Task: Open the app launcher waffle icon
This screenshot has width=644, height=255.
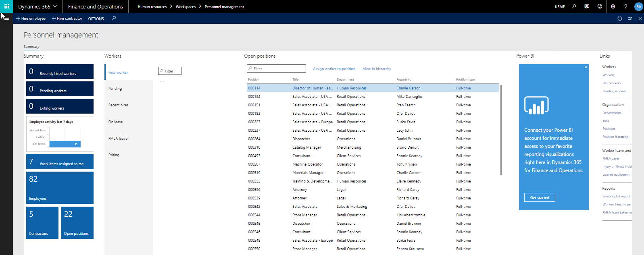Action: [x=6, y=6]
